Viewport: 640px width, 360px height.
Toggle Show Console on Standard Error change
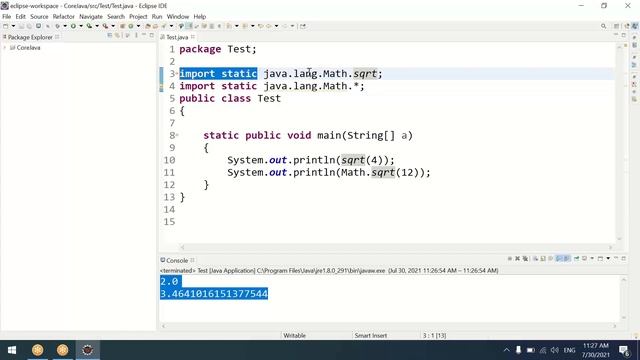(x=567, y=259)
